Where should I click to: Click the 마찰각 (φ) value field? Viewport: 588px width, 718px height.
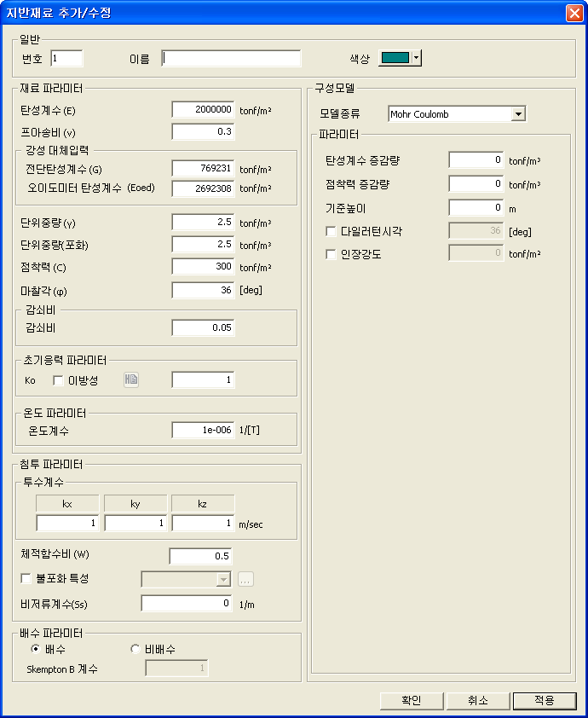click(x=203, y=290)
